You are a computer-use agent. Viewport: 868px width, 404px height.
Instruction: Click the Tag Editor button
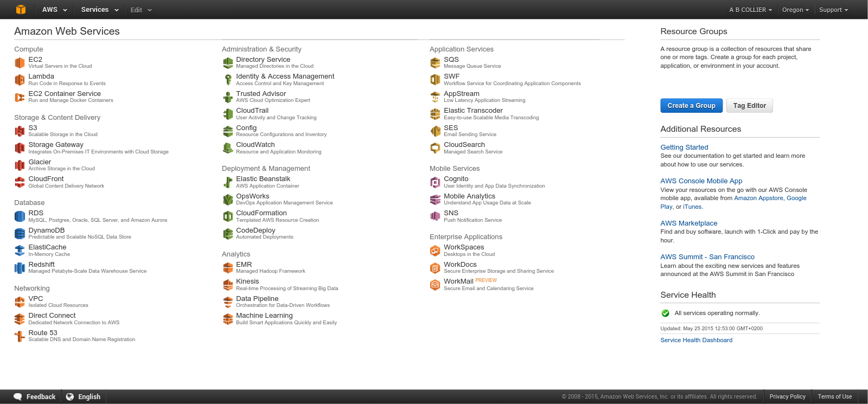749,106
